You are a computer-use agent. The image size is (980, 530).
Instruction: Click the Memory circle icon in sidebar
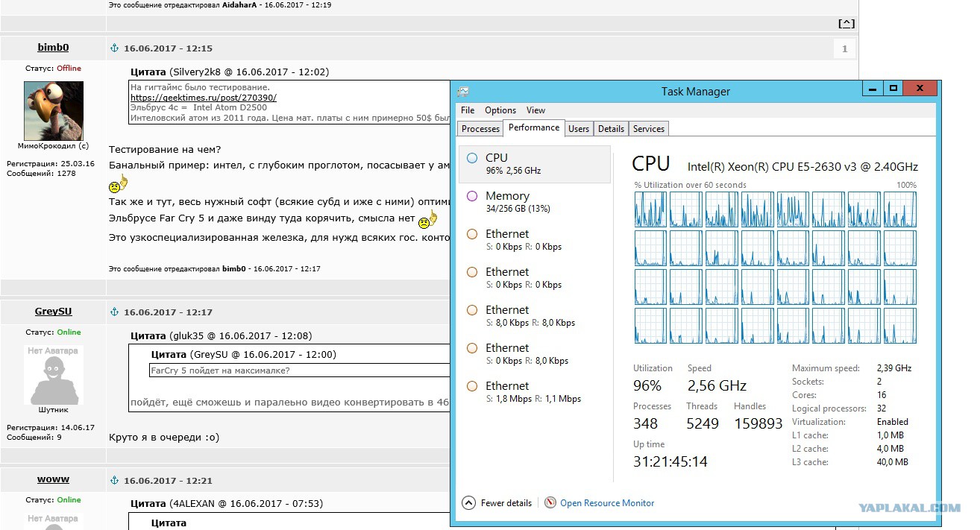click(x=472, y=196)
